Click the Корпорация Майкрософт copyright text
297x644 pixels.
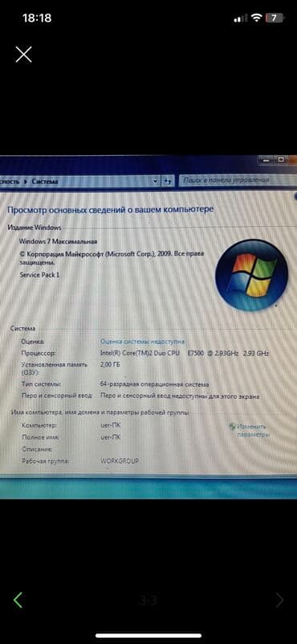pyautogui.click(x=112, y=257)
